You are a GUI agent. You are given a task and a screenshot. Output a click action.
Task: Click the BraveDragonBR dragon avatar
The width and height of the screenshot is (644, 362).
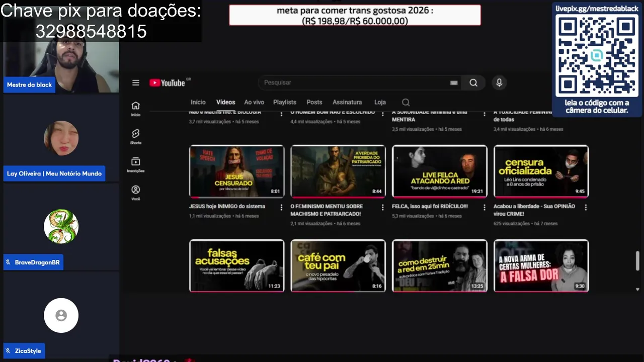[61, 227]
